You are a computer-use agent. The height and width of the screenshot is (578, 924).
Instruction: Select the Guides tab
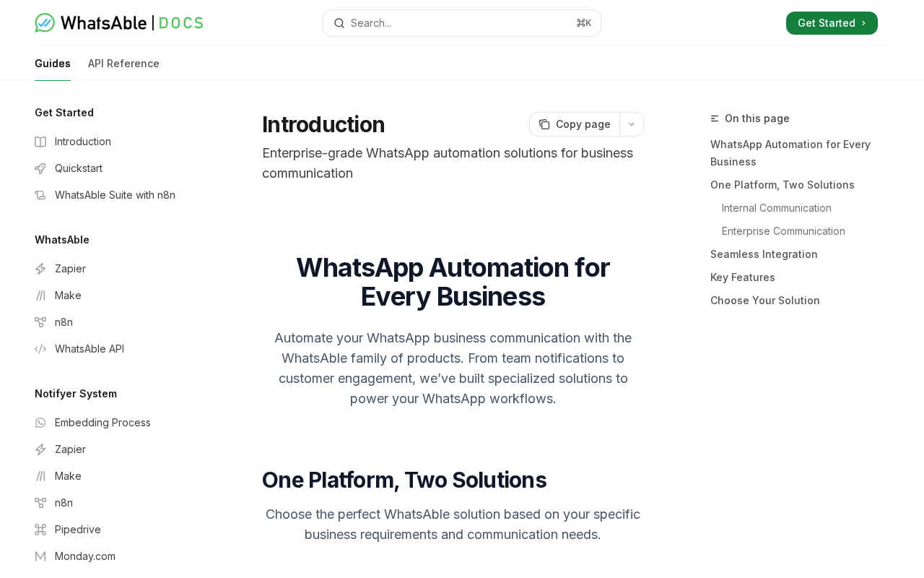coord(53,64)
